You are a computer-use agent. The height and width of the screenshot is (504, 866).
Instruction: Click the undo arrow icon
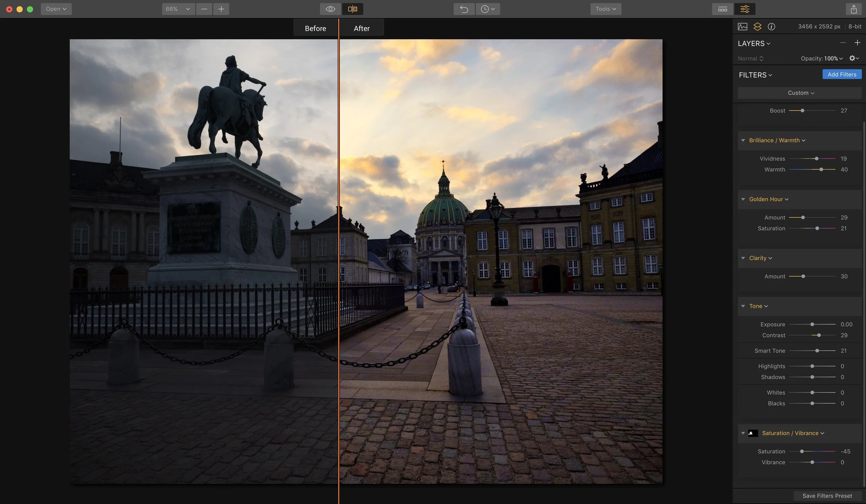(464, 9)
